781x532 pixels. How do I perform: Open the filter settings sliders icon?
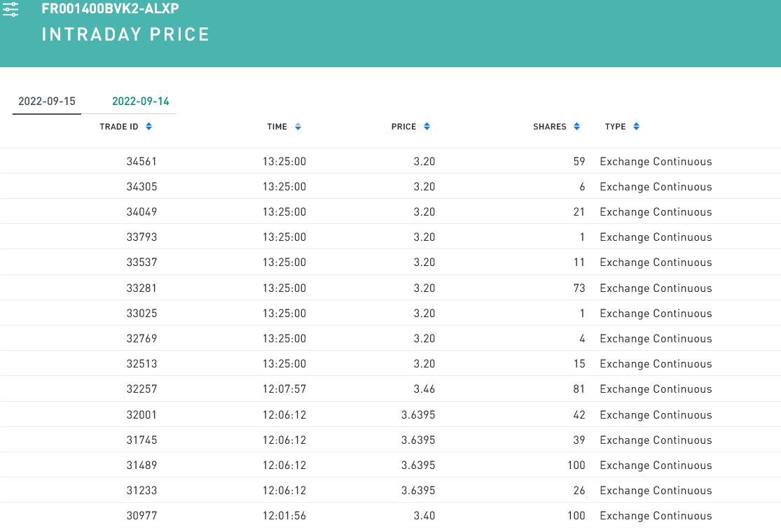pyautogui.click(x=11, y=8)
